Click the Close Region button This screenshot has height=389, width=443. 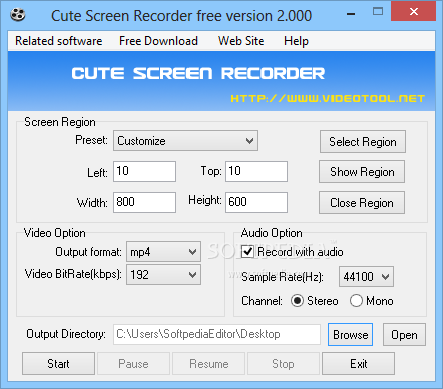click(362, 203)
